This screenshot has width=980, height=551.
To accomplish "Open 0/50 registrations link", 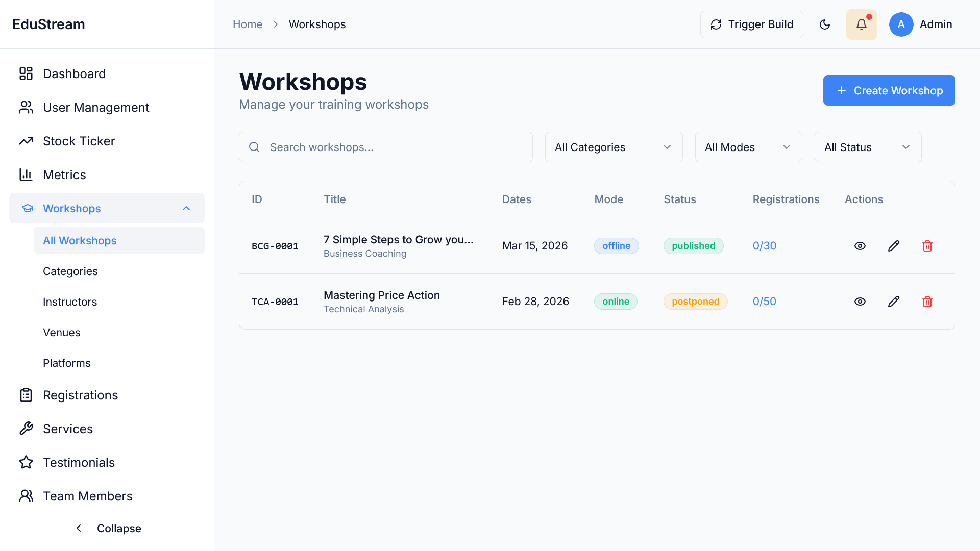I will (765, 302).
